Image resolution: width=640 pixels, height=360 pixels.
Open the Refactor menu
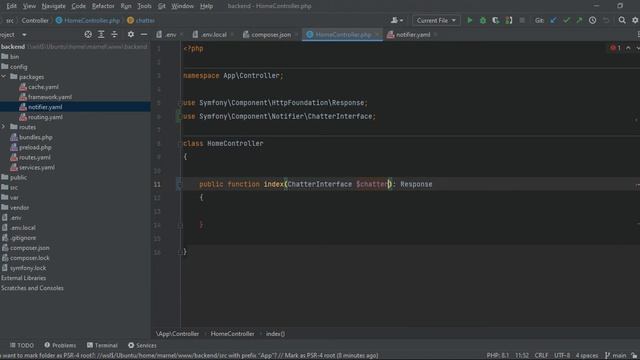(x=103, y=6)
